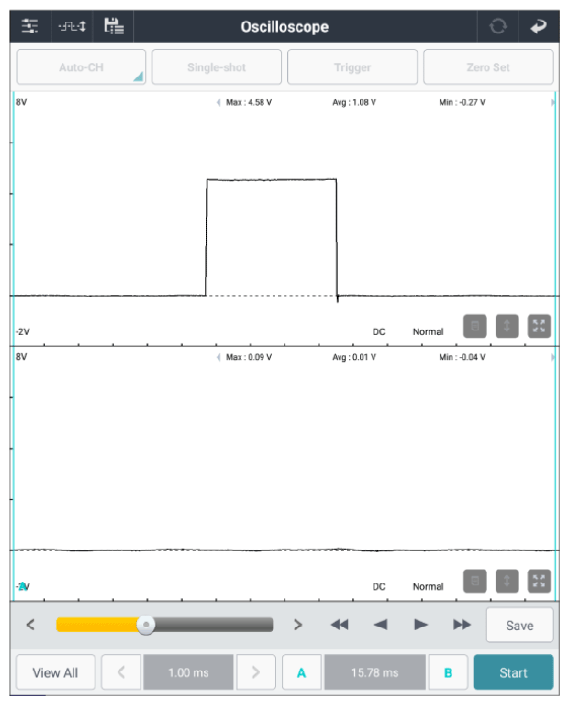Open the waveform signal icon in header

pos(72,27)
